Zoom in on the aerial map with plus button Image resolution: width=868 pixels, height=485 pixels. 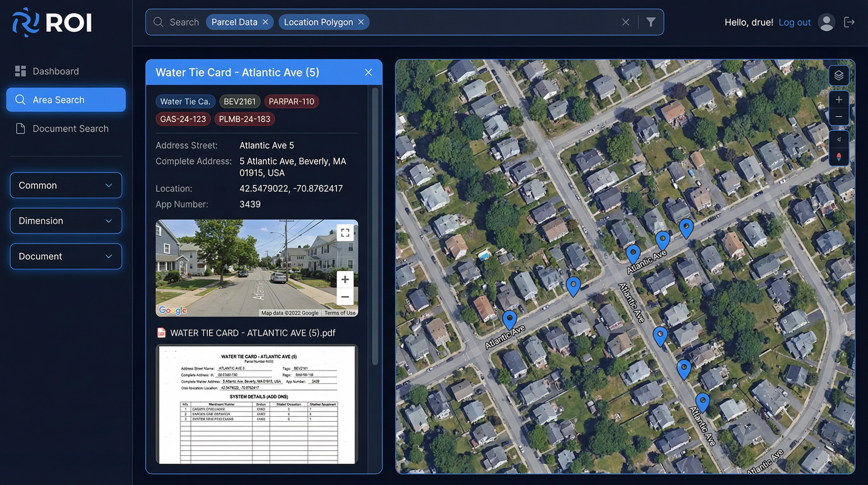pos(839,99)
